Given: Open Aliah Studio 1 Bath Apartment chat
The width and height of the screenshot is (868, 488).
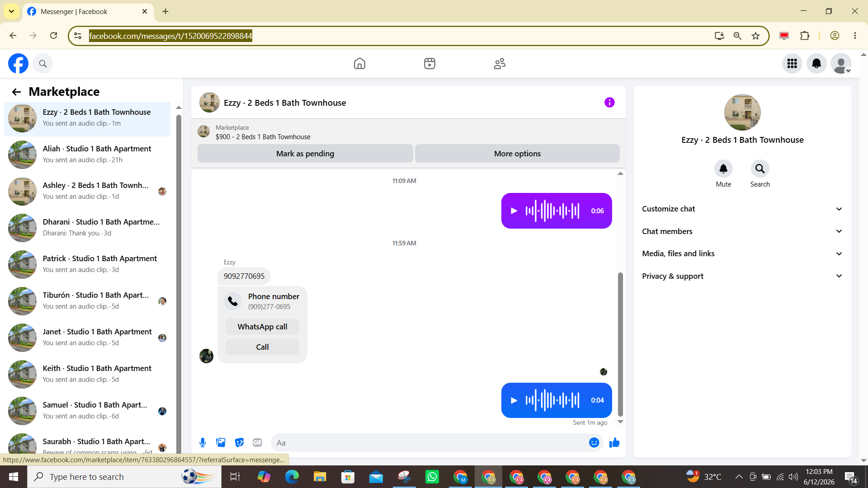Looking at the screenshot, I should [87, 155].
